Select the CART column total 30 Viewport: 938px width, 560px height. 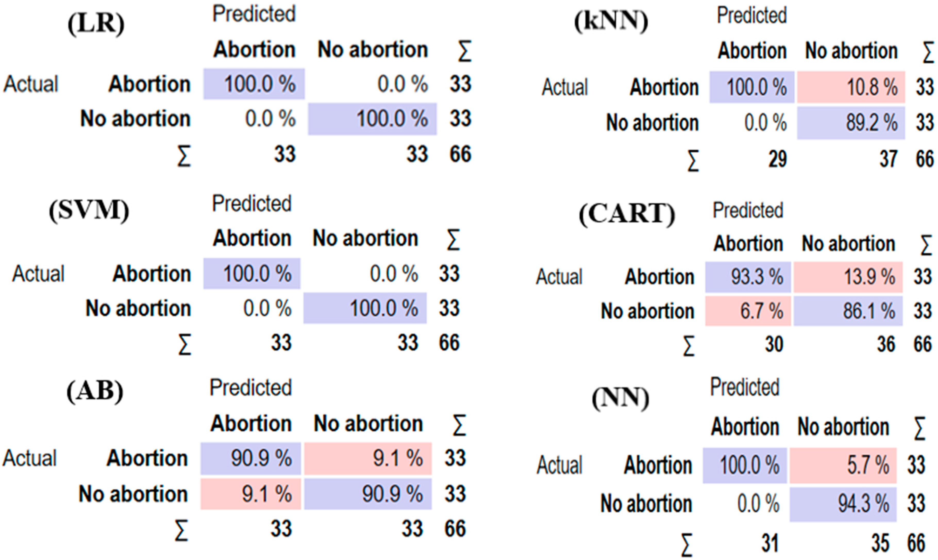pos(773,344)
